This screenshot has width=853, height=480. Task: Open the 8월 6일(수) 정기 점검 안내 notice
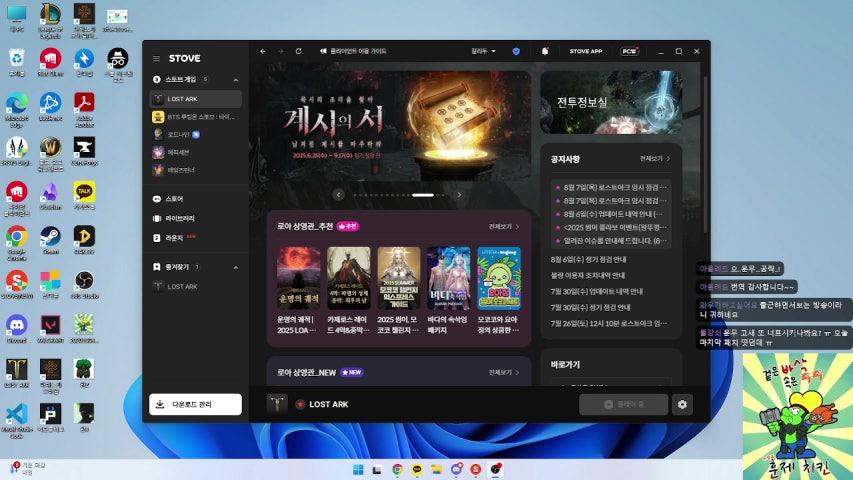click(x=589, y=260)
